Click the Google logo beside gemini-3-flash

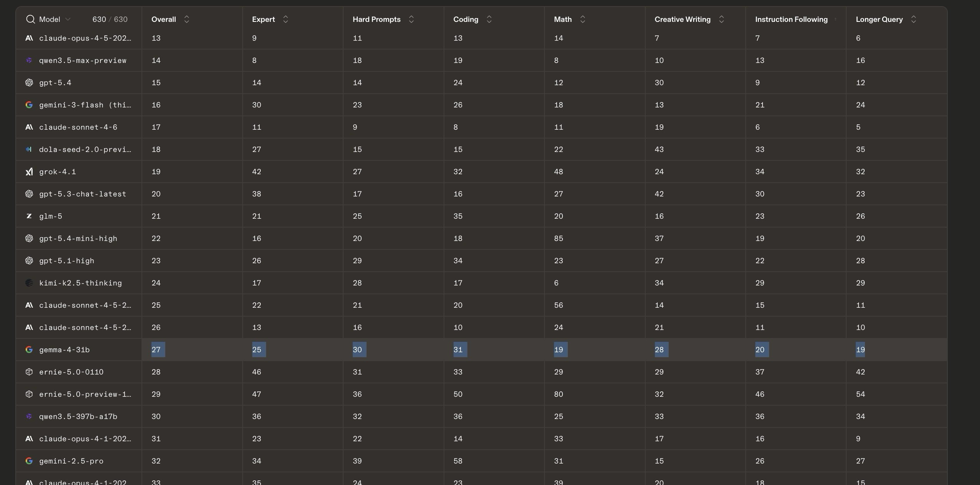(x=29, y=105)
